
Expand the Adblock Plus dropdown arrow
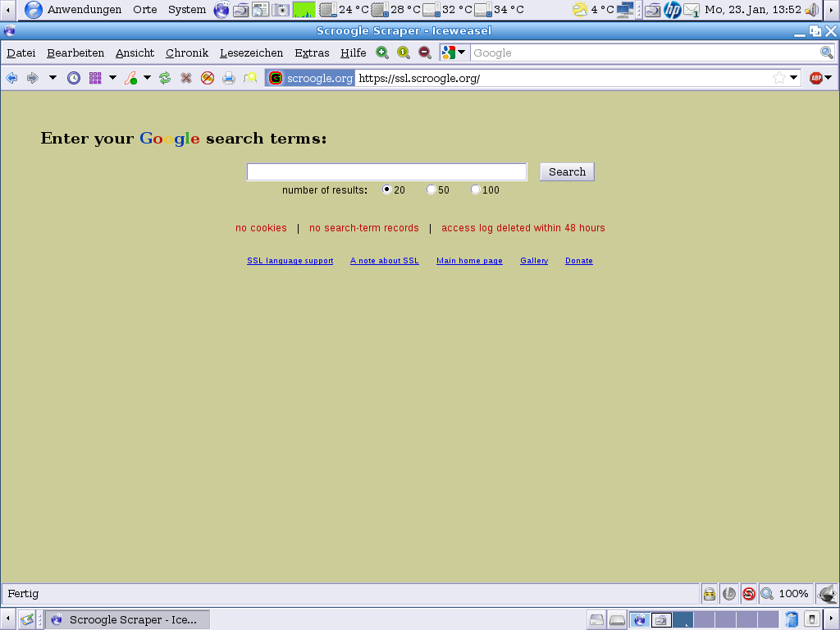pos(829,78)
